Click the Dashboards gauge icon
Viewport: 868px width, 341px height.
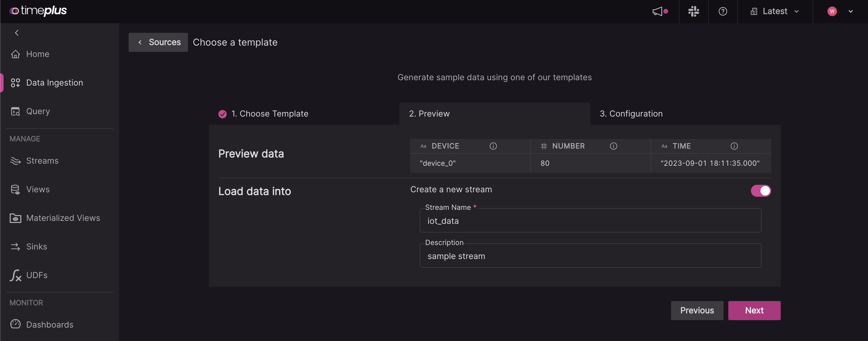15,324
